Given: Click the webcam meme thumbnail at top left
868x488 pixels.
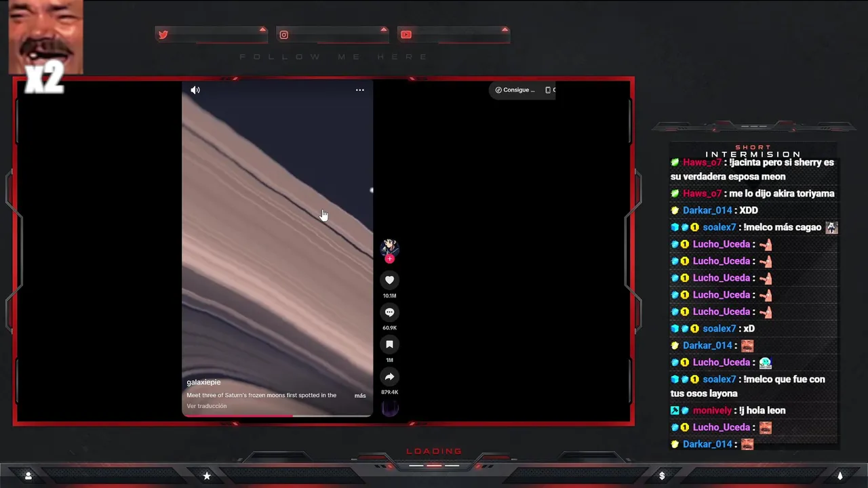Looking at the screenshot, I should [x=45, y=37].
